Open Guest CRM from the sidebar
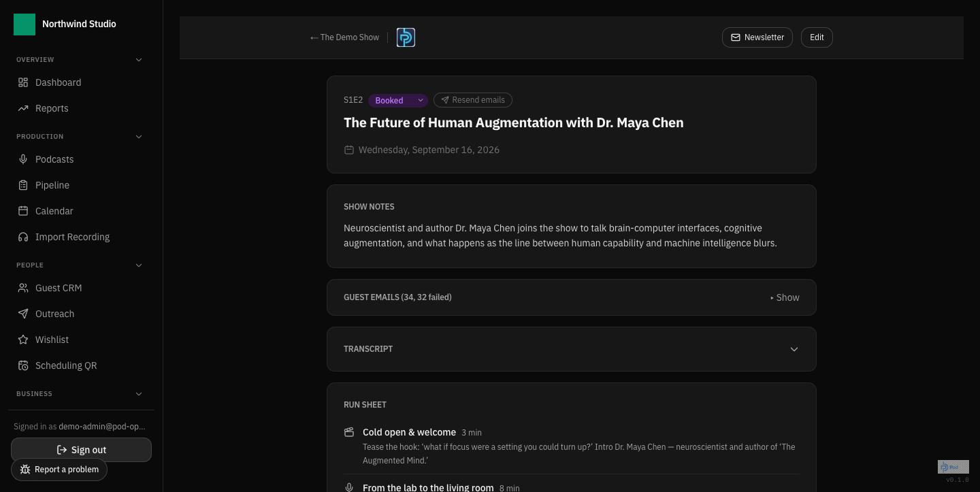This screenshot has width=980, height=492. click(x=81, y=288)
